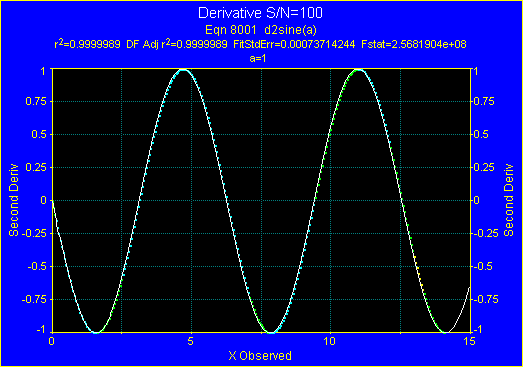Select X-axis tick label '10'
The width and height of the screenshot is (523, 367).
pos(330,341)
